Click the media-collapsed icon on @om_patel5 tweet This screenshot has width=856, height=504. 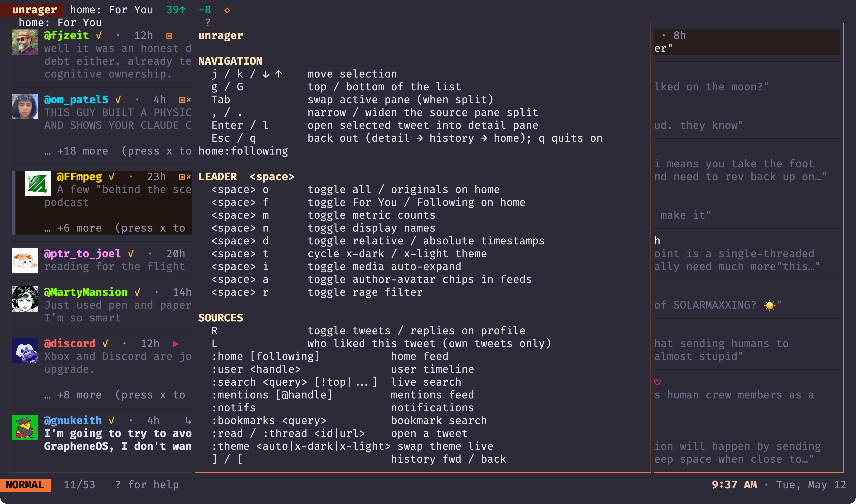click(185, 100)
